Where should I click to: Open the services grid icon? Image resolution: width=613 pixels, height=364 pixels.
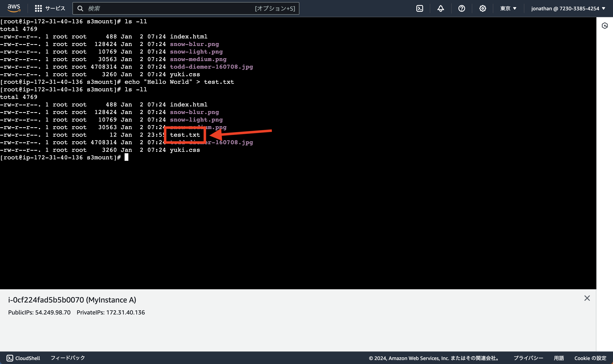38,8
